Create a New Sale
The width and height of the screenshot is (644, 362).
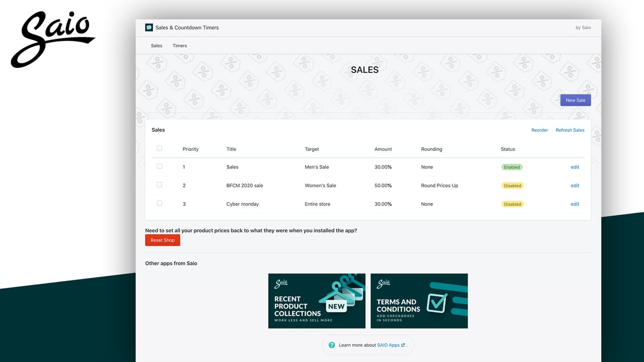pyautogui.click(x=576, y=100)
